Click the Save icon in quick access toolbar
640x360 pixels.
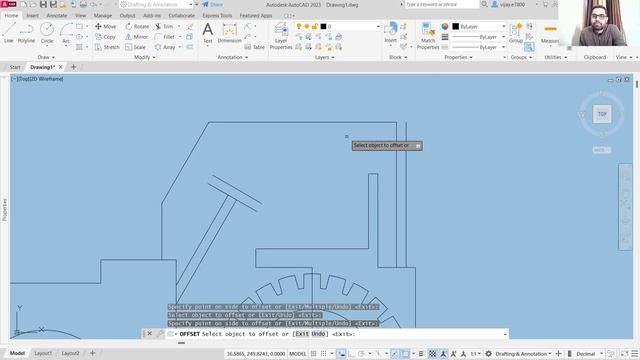(43, 4)
